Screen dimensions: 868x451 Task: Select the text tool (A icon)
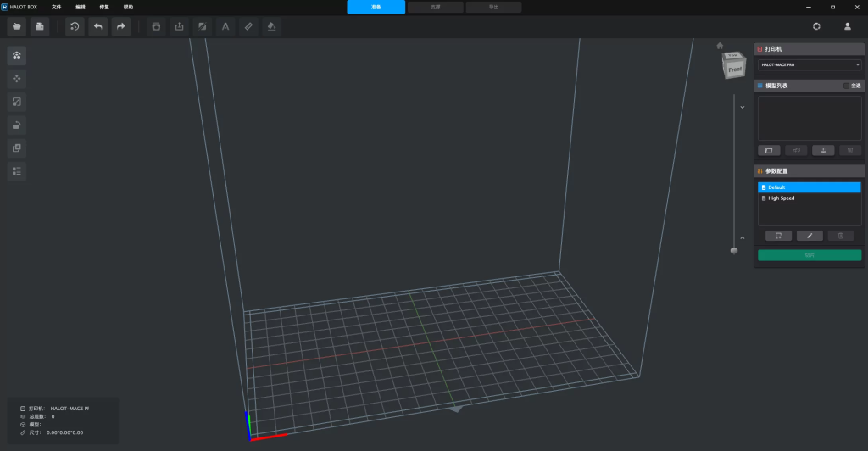coord(225,26)
